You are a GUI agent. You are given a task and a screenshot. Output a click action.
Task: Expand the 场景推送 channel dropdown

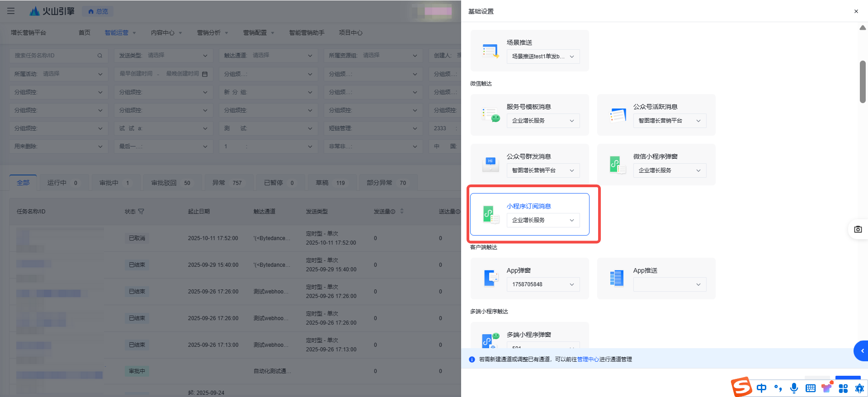click(543, 57)
